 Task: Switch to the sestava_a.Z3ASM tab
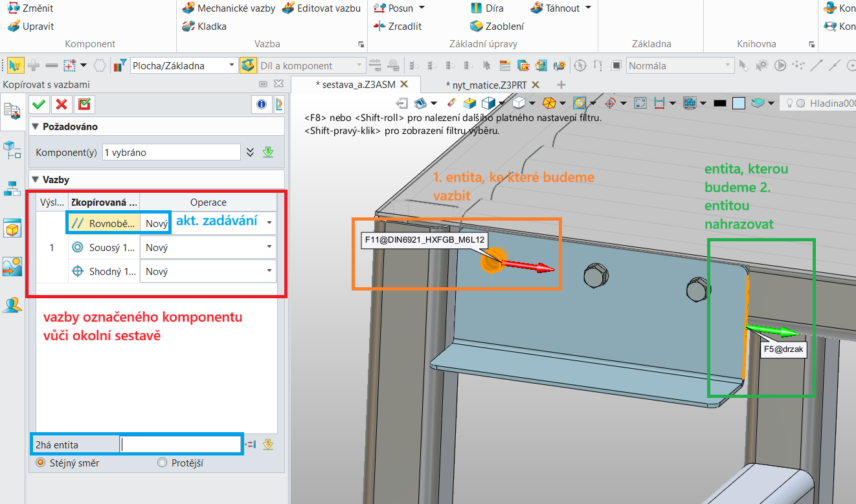[x=355, y=85]
